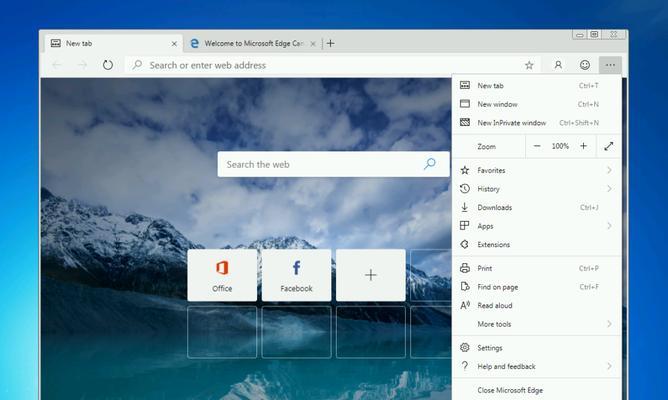The image size is (668, 400).
Task: Select New window from the menu
Action: pos(536,104)
